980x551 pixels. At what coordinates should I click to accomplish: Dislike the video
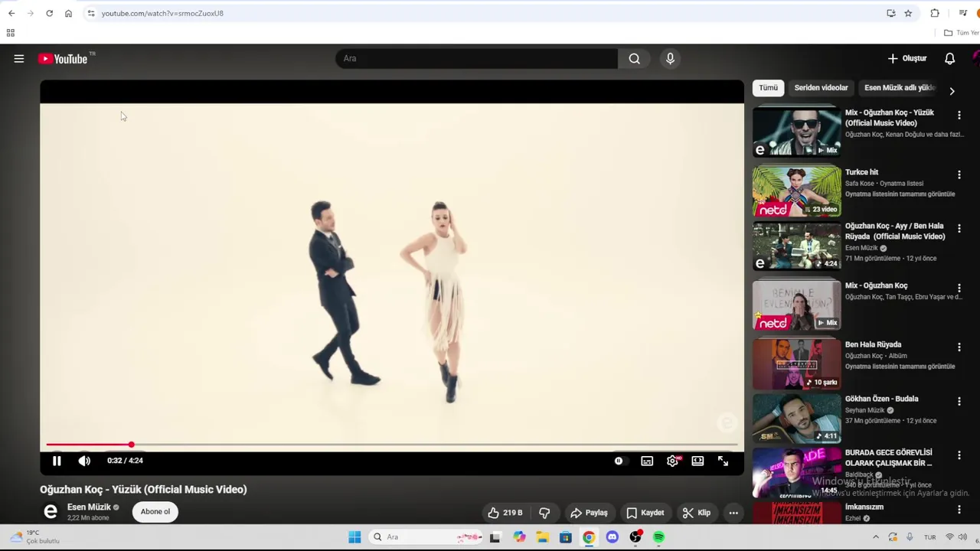tap(544, 513)
